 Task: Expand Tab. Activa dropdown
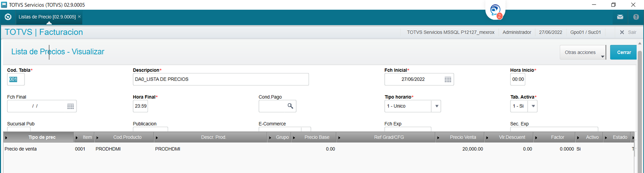tap(533, 106)
